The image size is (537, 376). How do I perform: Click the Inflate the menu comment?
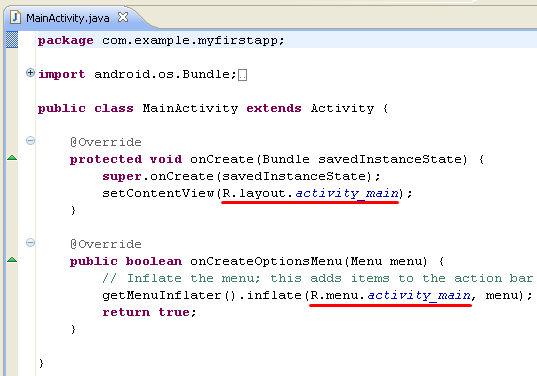(317, 278)
